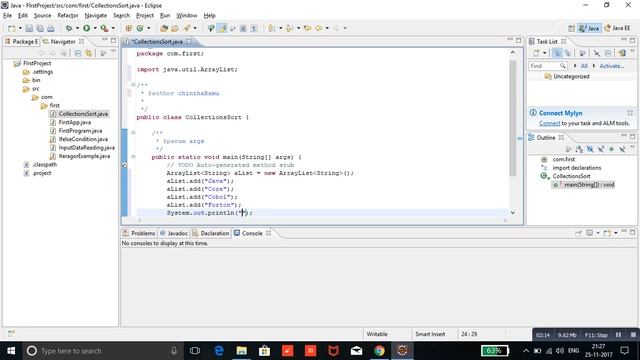
Task: Click the Save All toolbar icon
Action: point(40,28)
